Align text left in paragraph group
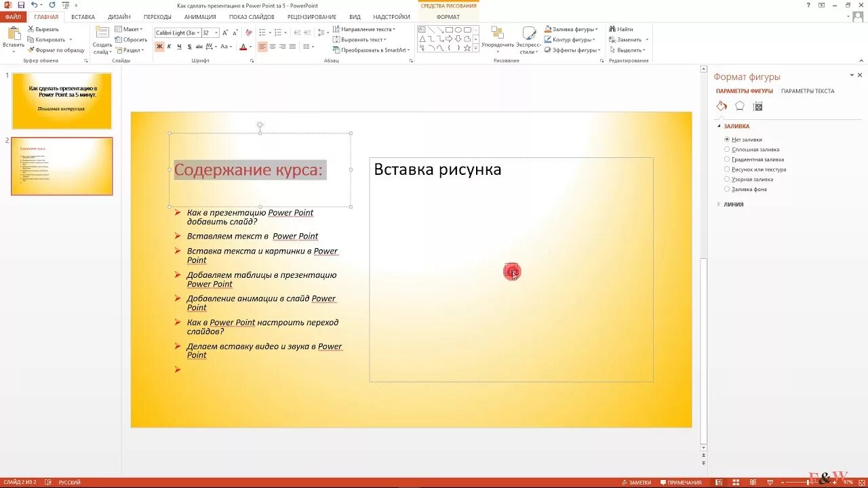 262,47
